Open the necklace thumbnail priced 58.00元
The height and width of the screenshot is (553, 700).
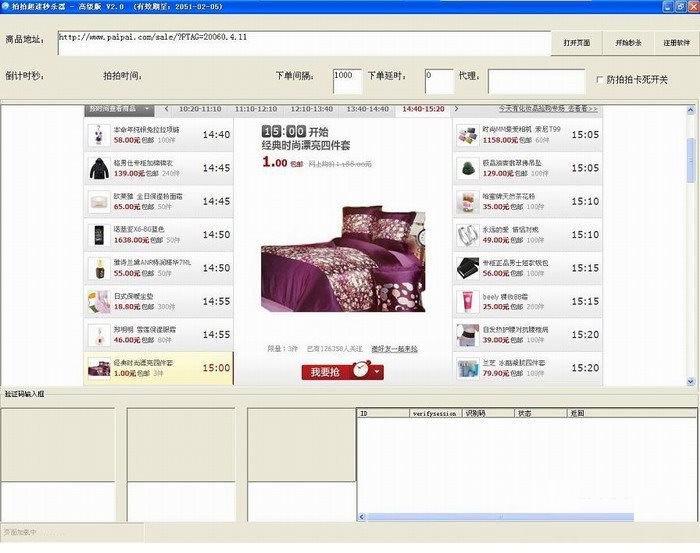tap(99, 135)
